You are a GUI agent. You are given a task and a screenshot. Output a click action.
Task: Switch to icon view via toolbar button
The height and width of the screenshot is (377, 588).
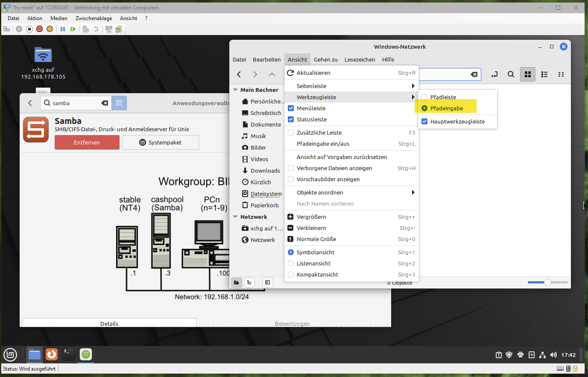(528, 74)
